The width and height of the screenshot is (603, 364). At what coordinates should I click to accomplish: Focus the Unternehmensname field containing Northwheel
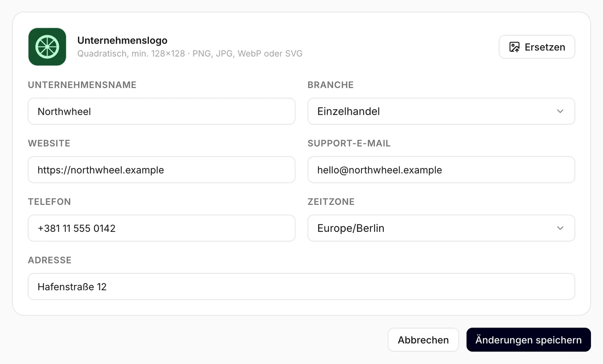pos(161,111)
